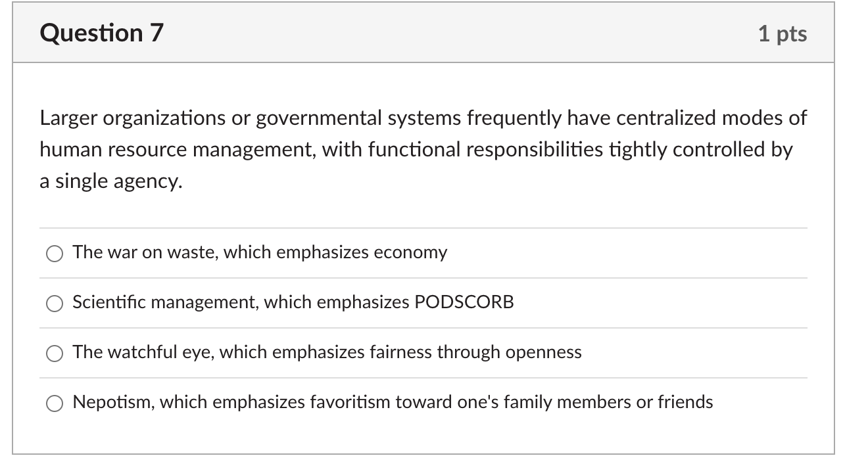Click answer text 'The war on waste, which emphasizes economy'

(260, 252)
